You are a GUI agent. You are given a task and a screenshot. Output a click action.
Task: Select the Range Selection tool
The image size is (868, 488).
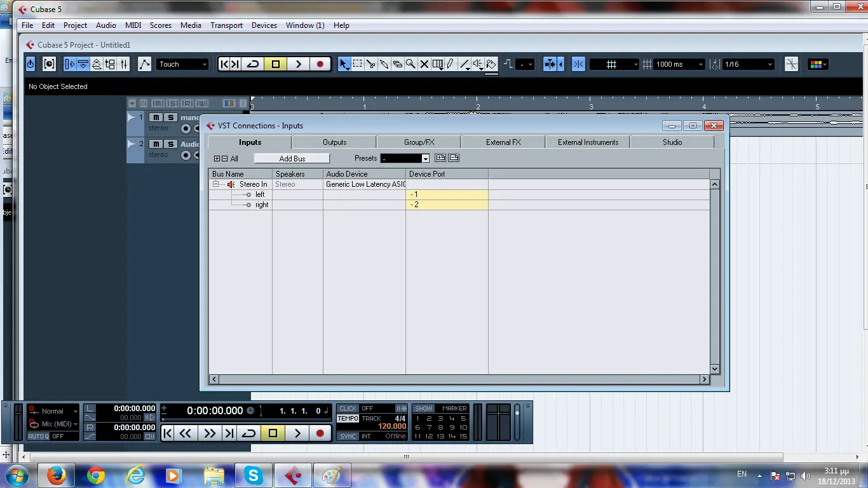(x=358, y=64)
